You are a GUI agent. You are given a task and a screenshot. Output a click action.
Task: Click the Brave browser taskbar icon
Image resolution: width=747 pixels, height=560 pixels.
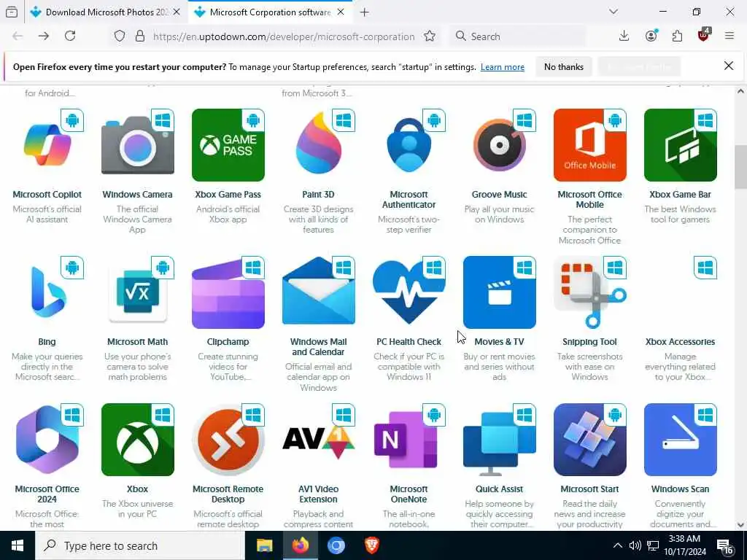click(371, 545)
